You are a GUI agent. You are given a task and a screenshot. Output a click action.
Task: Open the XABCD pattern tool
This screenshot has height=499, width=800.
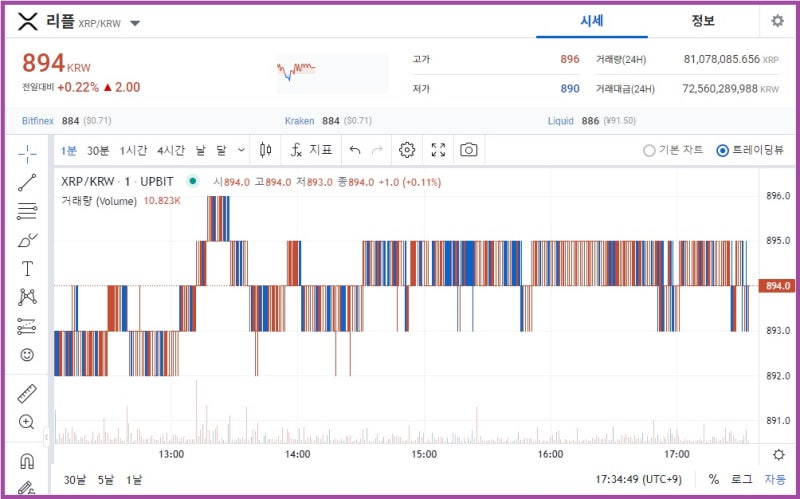click(27, 297)
